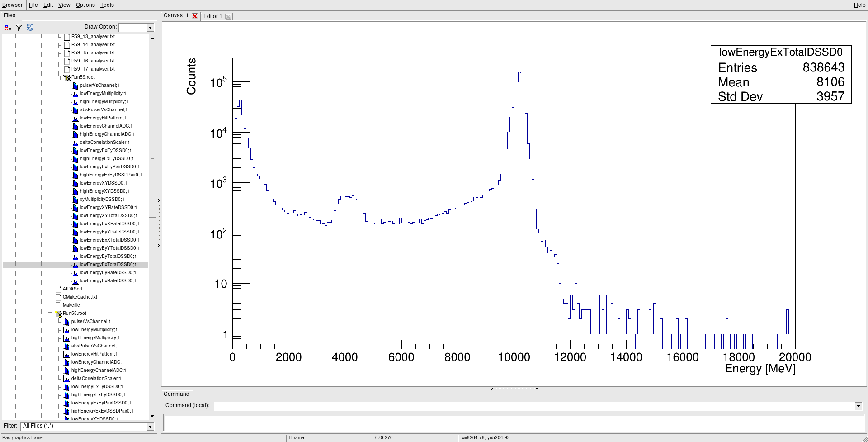Open the Draw Option dropdown
This screenshot has height=442, width=868.
coord(151,28)
